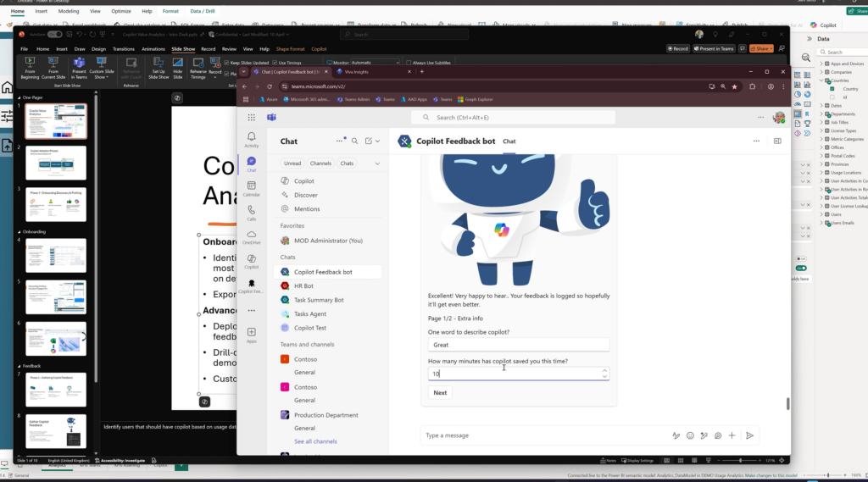Open the Slide Show tab in PowerPoint
This screenshot has height=482, width=868.
(x=183, y=48)
